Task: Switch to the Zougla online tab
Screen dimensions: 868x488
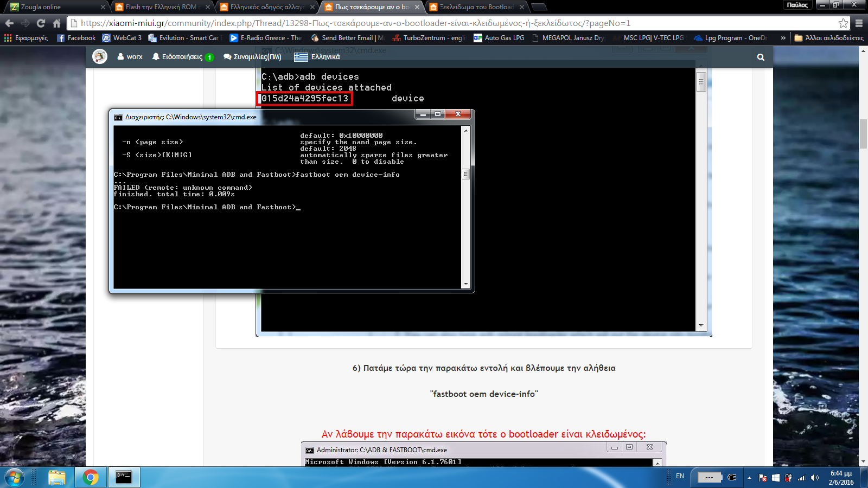Action: (x=54, y=7)
